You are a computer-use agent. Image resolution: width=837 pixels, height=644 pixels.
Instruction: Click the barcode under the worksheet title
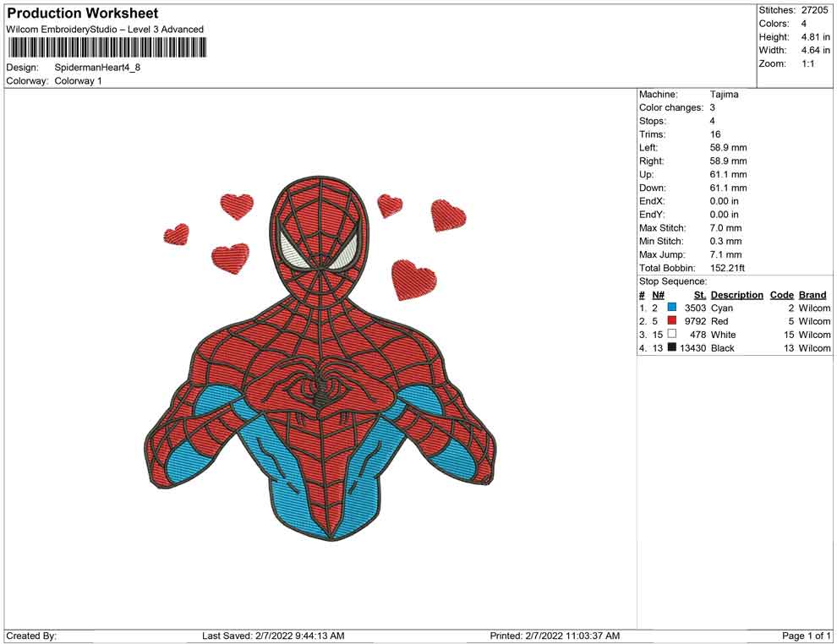[107, 47]
